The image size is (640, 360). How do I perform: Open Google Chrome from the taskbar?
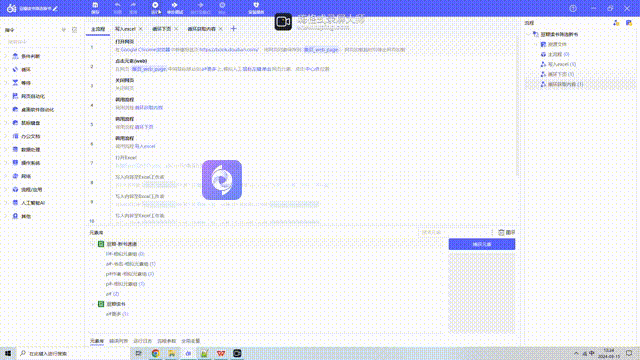coord(156,353)
